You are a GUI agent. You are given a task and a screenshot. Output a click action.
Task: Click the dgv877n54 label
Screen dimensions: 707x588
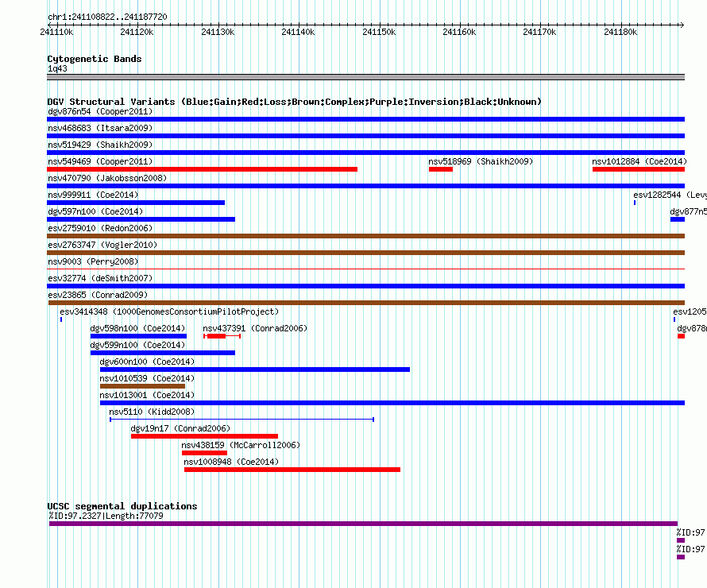pyautogui.click(x=688, y=211)
